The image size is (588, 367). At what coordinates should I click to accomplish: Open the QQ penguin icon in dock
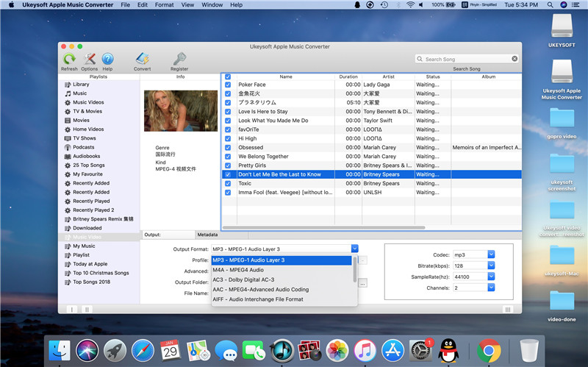(x=448, y=351)
